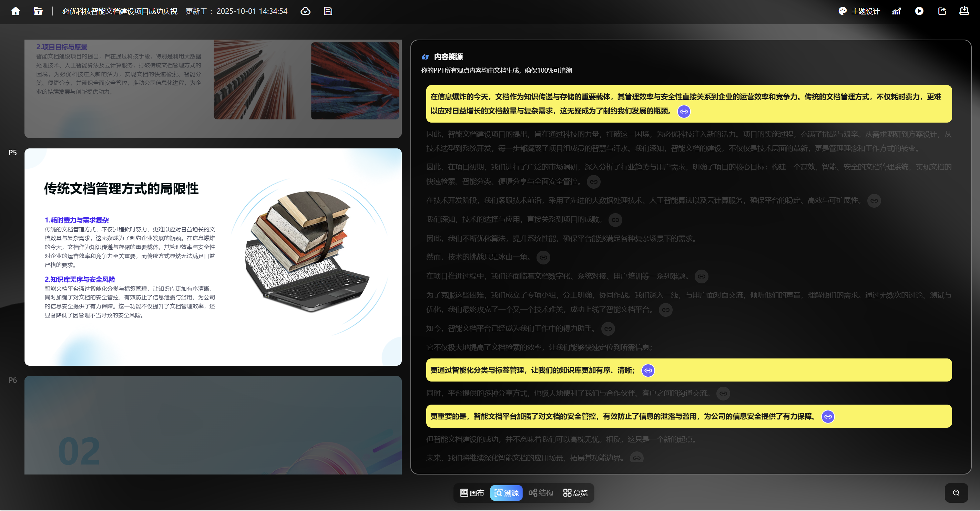Click the home icon
This screenshot has width=980, height=511.
tap(16, 11)
